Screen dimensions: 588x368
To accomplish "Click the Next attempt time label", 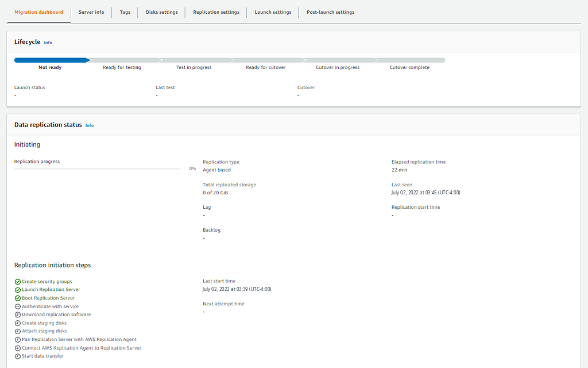I will click(x=223, y=304).
